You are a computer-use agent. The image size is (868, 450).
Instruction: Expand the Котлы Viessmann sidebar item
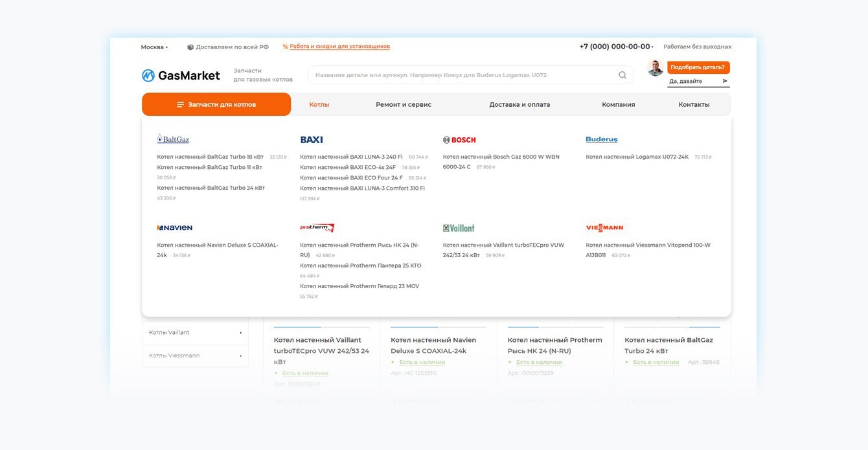coord(195,355)
